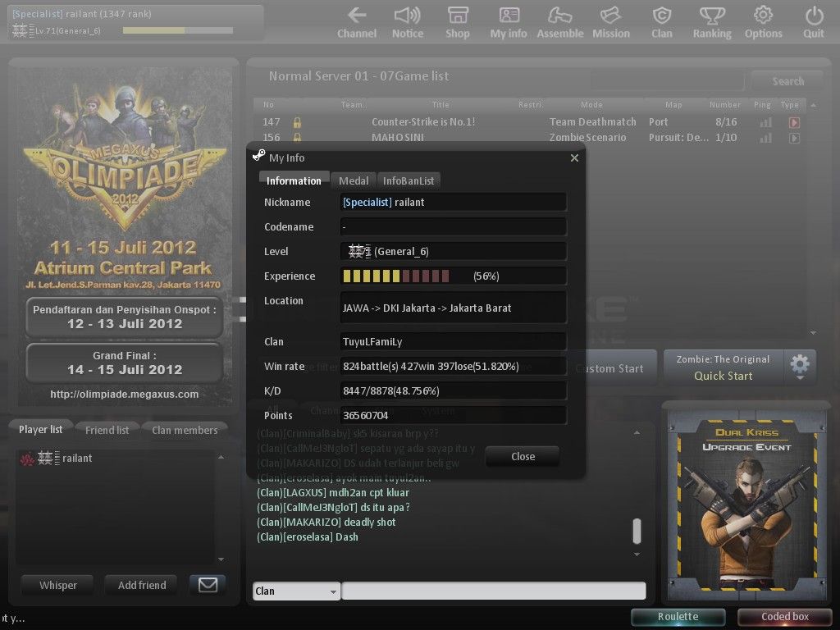The width and height of the screenshot is (840, 630).
Task: Click the game list search field
Action: point(667,81)
